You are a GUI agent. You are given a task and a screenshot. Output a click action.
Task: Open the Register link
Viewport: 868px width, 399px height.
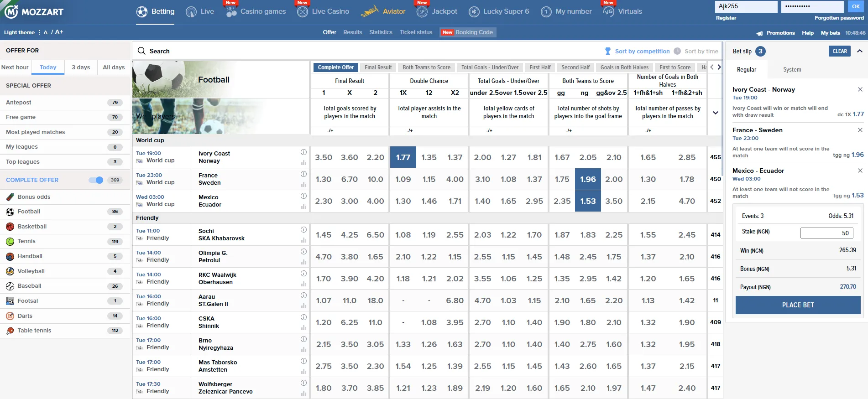pyautogui.click(x=726, y=18)
